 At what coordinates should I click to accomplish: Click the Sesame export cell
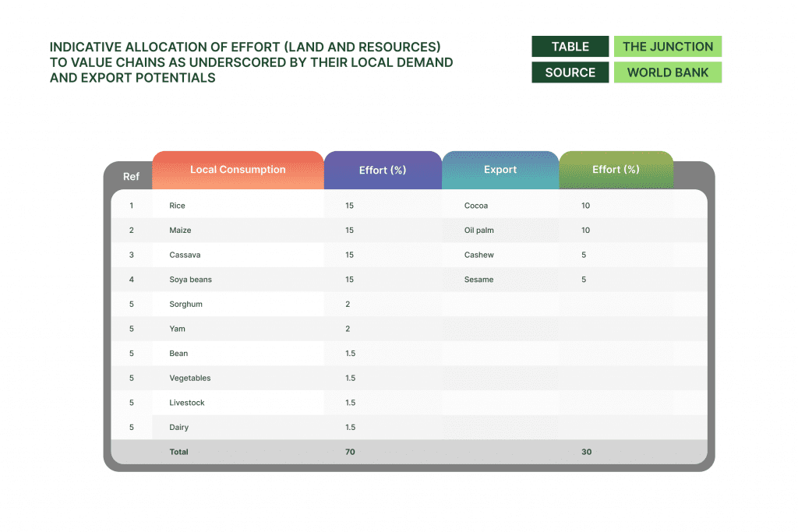tap(479, 279)
